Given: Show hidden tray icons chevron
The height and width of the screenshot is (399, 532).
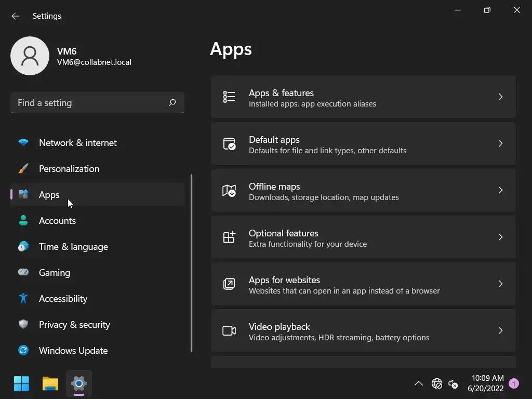Looking at the screenshot, I should point(419,383).
